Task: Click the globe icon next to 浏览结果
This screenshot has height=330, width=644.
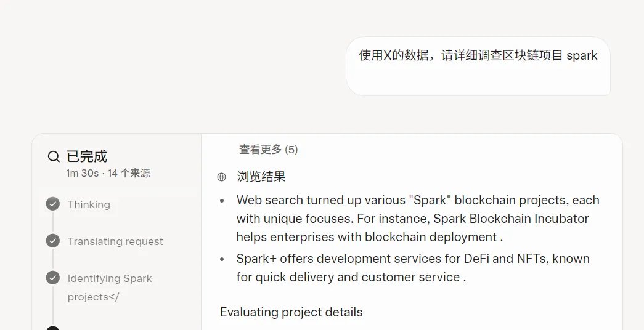Action: tap(221, 177)
